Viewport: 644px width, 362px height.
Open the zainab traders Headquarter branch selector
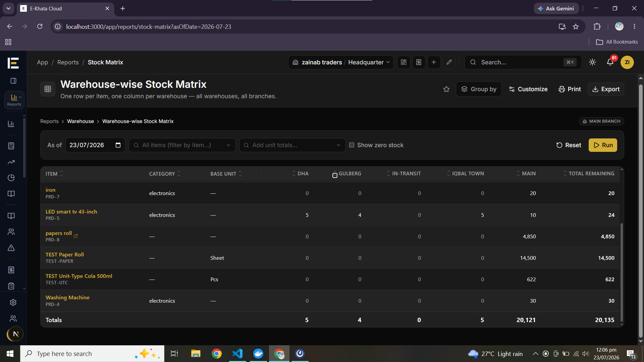[341, 62]
